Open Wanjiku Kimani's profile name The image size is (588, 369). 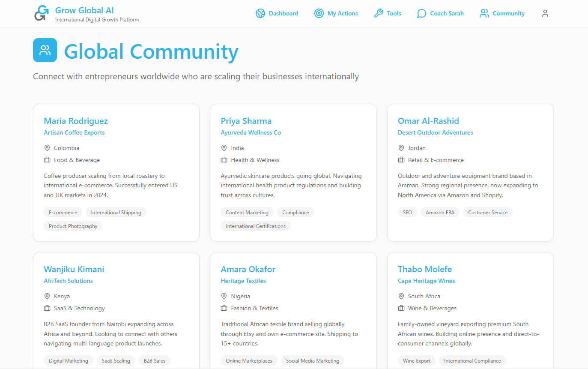click(74, 269)
